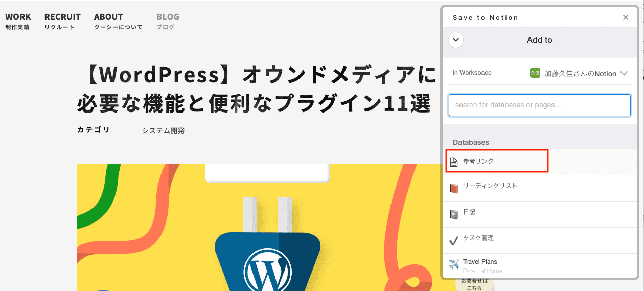Close the Save to Notion panel
Viewport: 644px width, 291px height.
[626, 17]
